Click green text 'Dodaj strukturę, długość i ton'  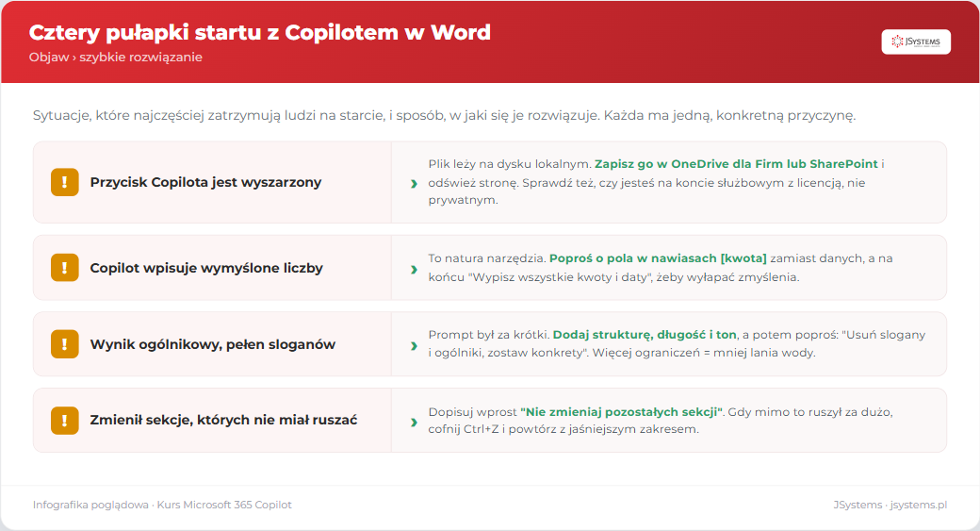pos(645,335)
